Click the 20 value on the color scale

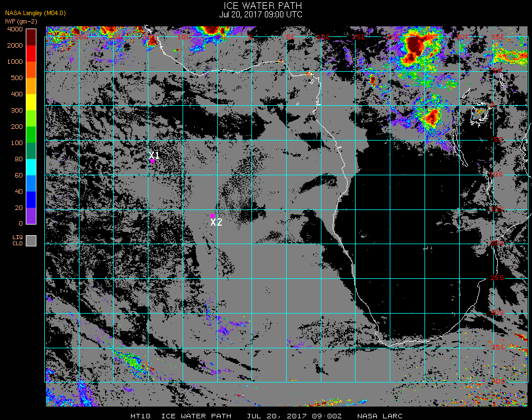(x=19, y=208)
